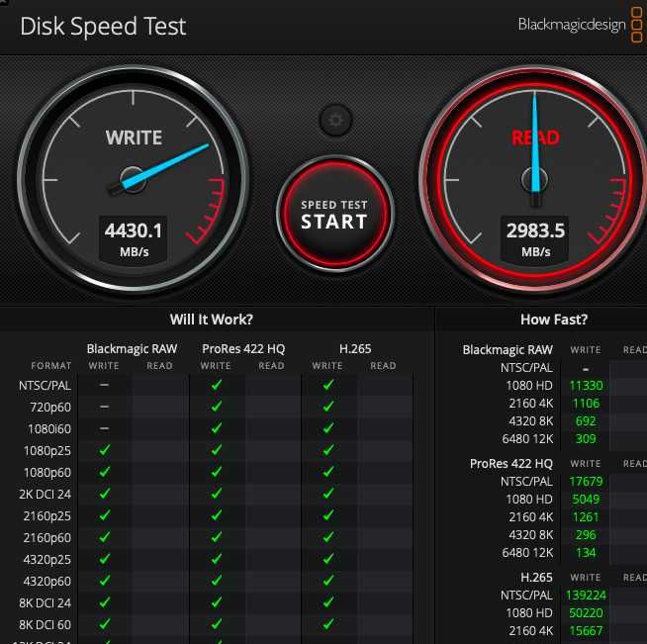Click the ProRes 422 HQ heading in How Fast
The image size is (647, 644).
point(511,464)
